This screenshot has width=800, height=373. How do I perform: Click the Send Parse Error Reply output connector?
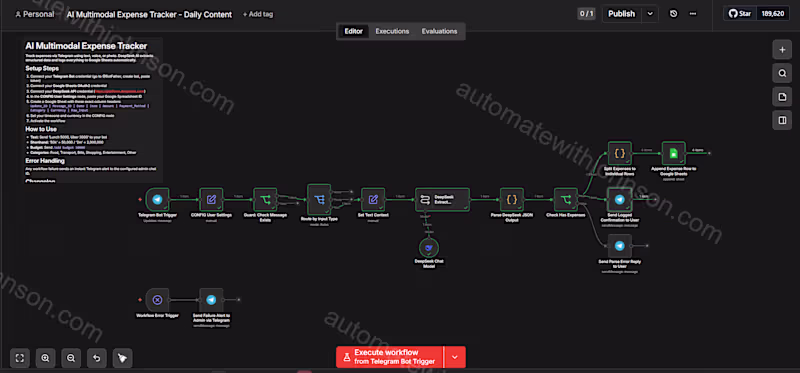pyautogui.click(x=647, y=245)
